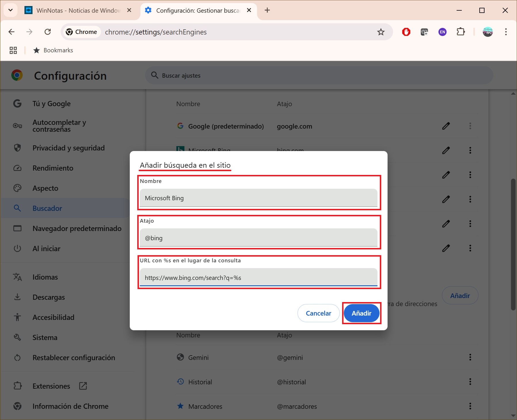Open the profile avatar menu
Screen dimensions: 517x420
488,32
